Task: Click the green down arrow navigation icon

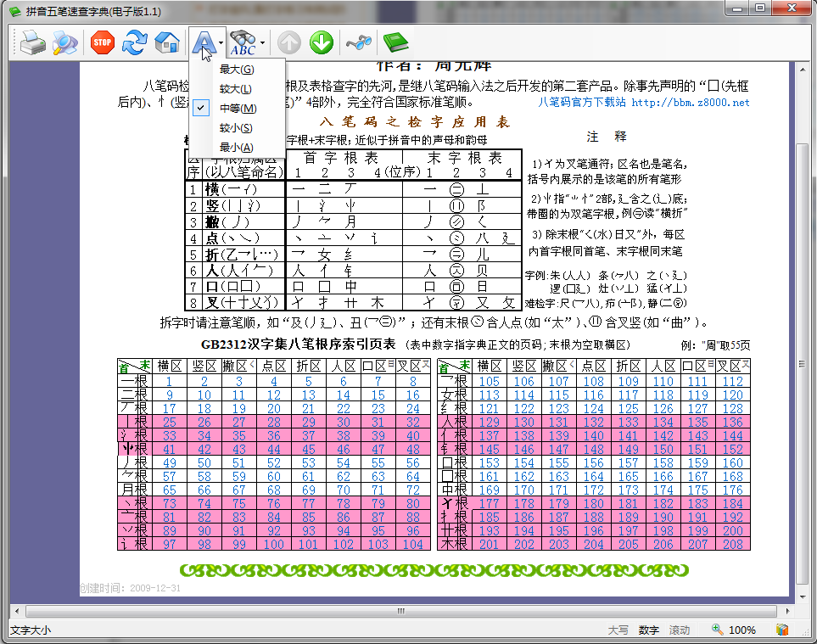Action: pos(322,42)
